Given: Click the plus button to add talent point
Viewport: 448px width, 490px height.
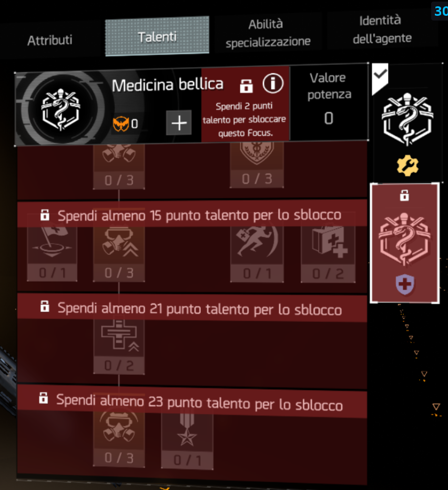Looking at the screenshot, I should pos(179,123).
